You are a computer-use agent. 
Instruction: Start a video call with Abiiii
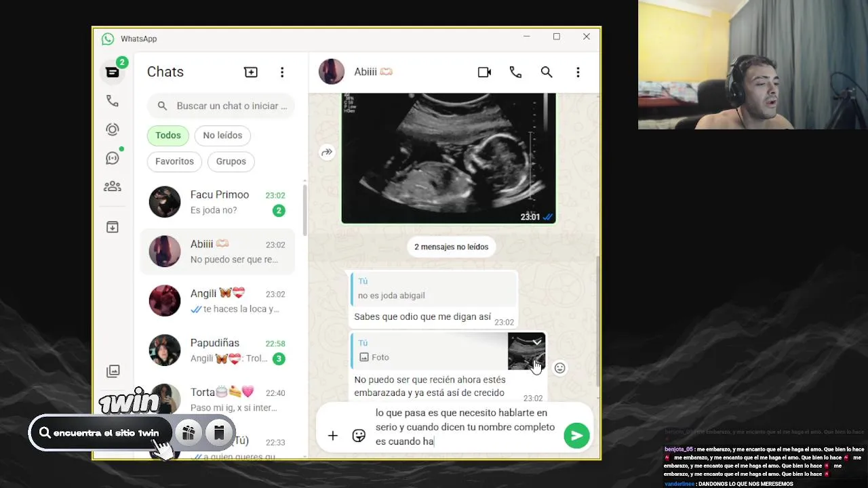click(484, 72)
